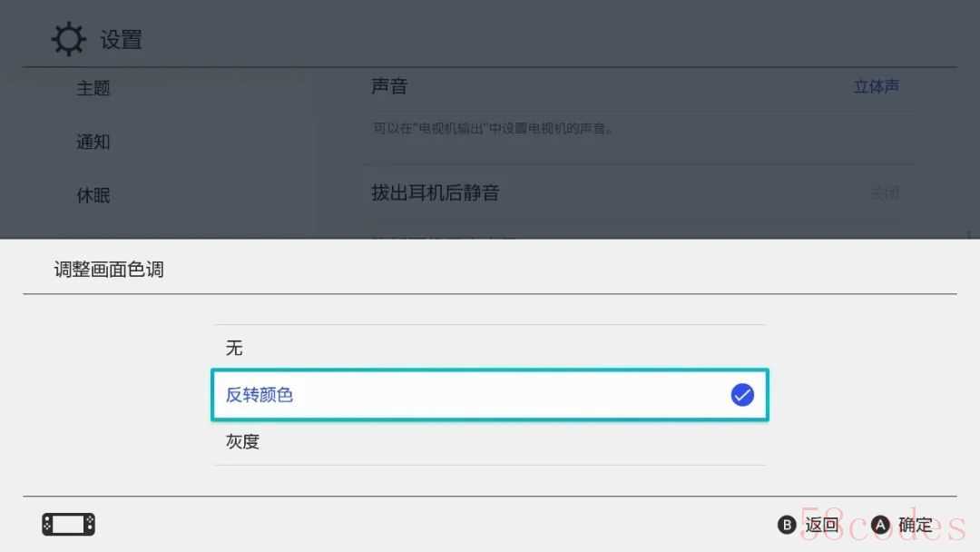This screenshot has height=552, width=980.
Task: Click the B button icon
Action: 786,525
